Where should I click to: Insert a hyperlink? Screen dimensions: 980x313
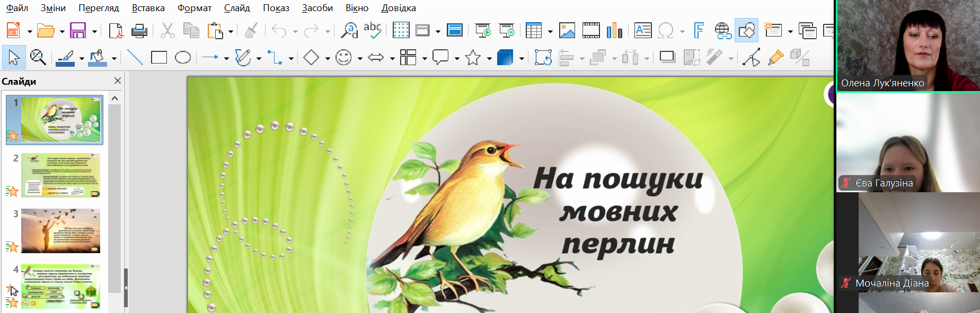pyautogui.click(x=723, y=31)
